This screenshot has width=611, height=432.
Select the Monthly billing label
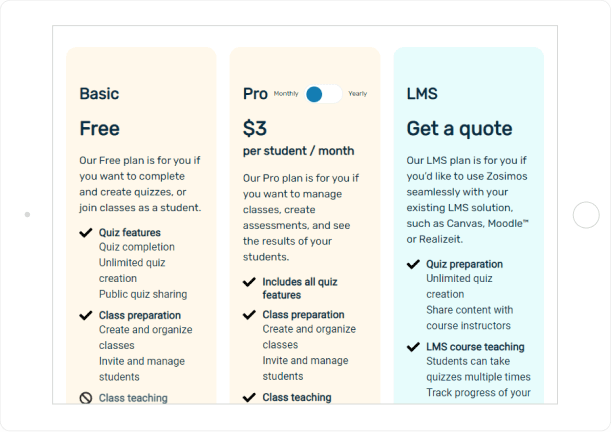[x=286, y=93]
